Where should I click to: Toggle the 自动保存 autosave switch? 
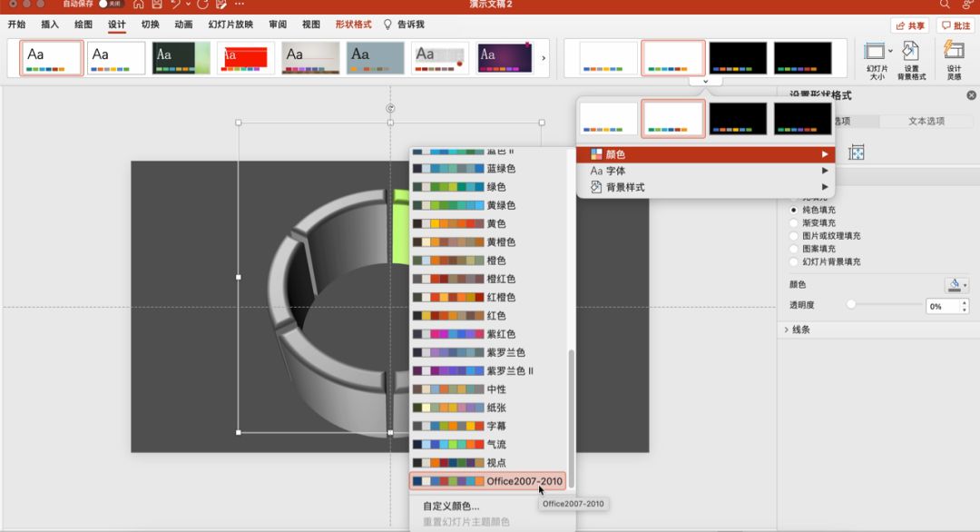click(110, 4)
